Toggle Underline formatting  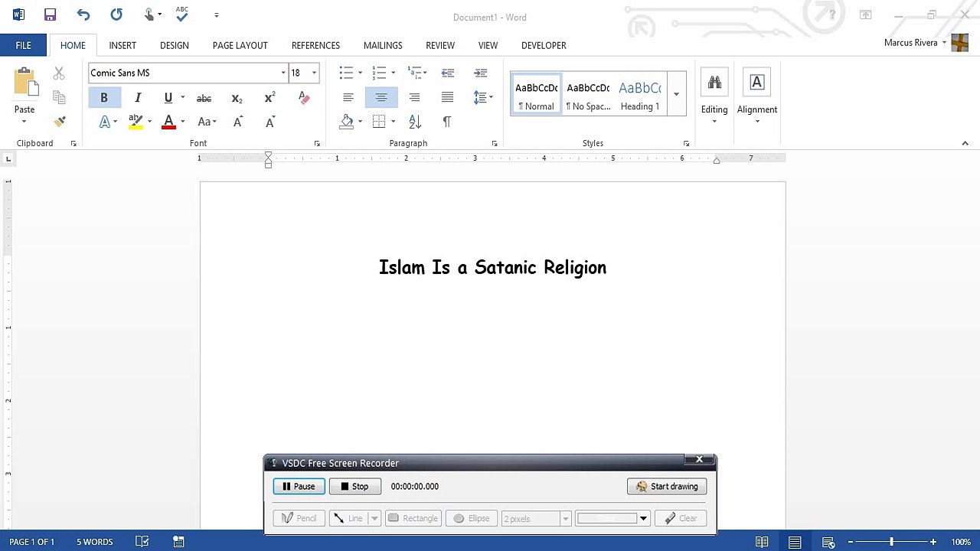coord(168,98)
